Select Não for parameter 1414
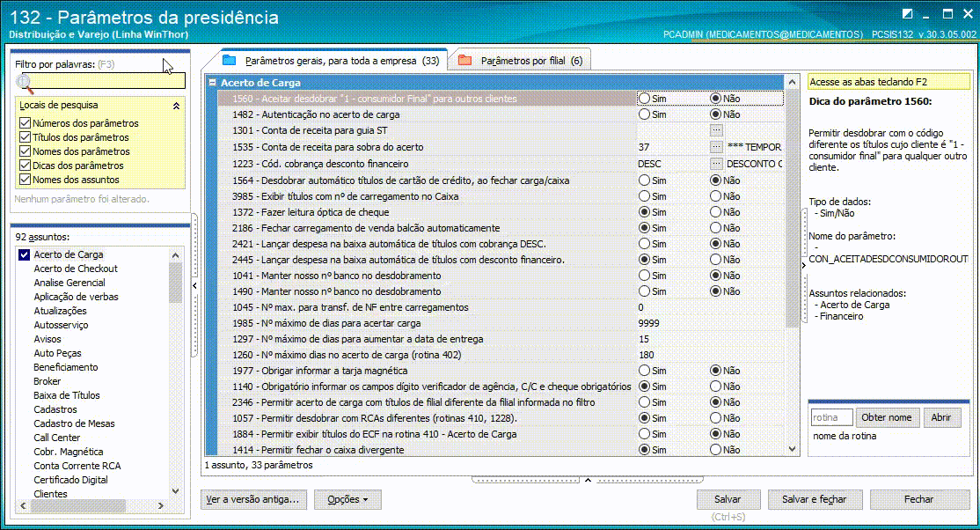Screen dimensions: 980x530 [715, 449]
